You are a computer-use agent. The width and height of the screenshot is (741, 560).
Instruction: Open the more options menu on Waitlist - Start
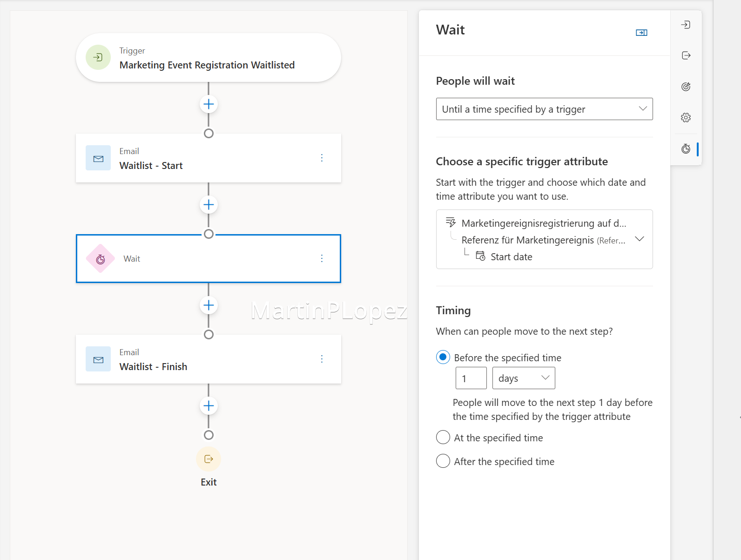click(322, 158)
